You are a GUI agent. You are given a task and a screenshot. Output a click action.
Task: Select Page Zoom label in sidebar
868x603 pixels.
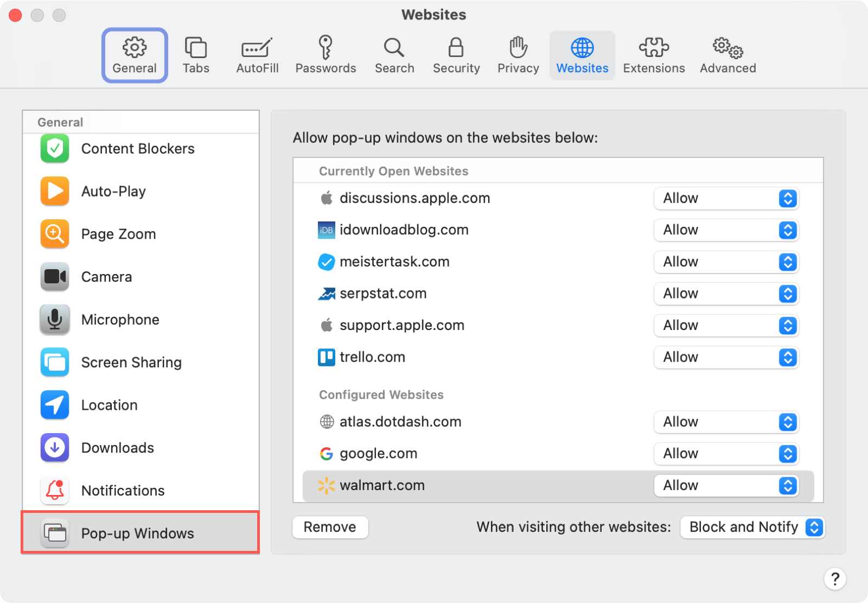click(x=118, y=234)
